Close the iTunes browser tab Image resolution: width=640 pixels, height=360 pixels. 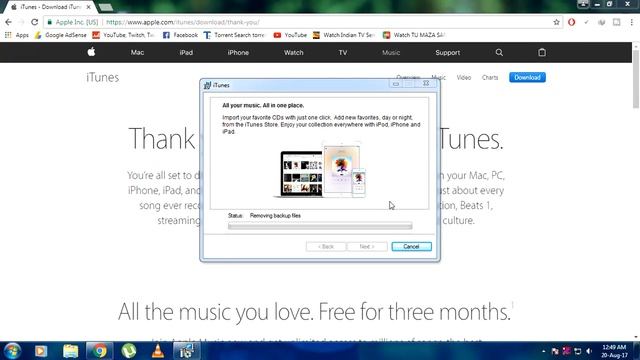click(89, 7)
